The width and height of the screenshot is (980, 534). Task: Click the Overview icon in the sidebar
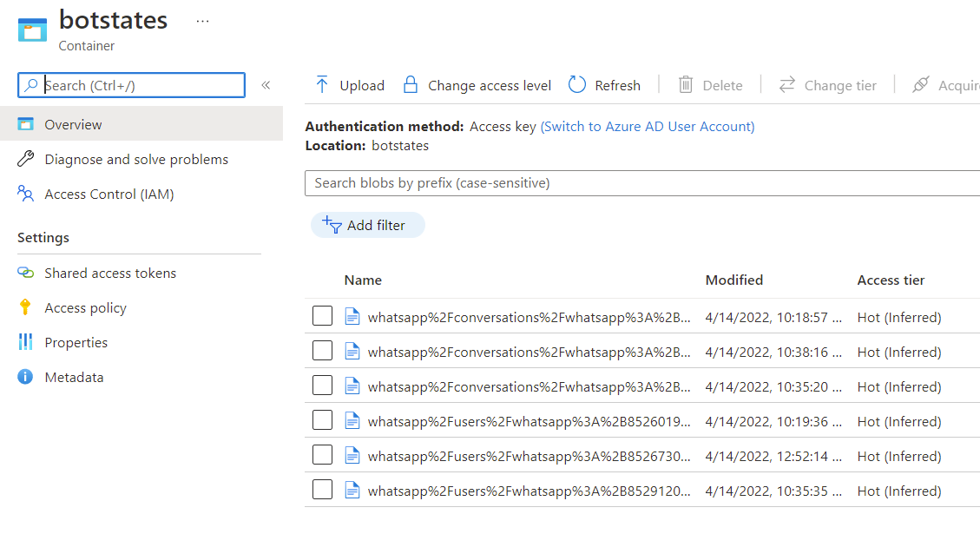(26, 124)
